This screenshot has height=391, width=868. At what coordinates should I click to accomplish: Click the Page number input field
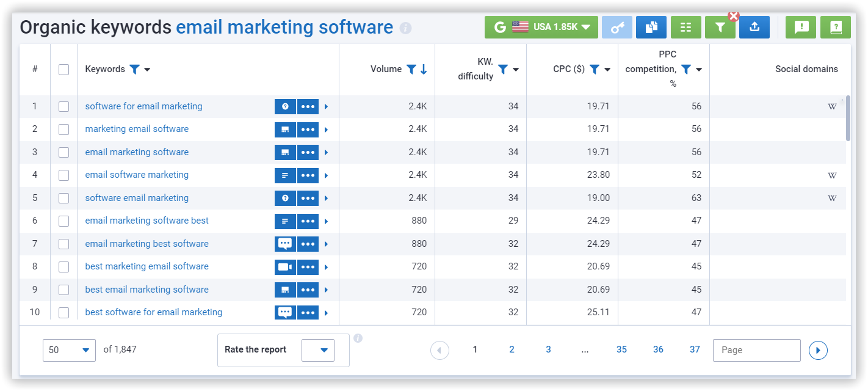(x=756, y=350)
